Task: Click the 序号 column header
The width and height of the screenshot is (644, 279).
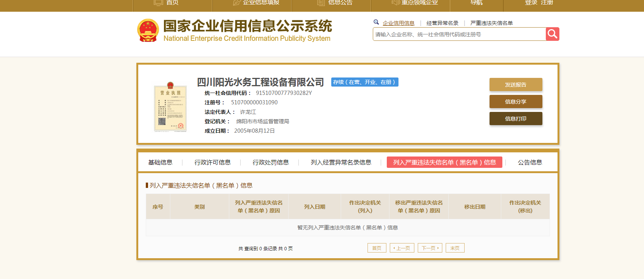Action: pos(158,207)
